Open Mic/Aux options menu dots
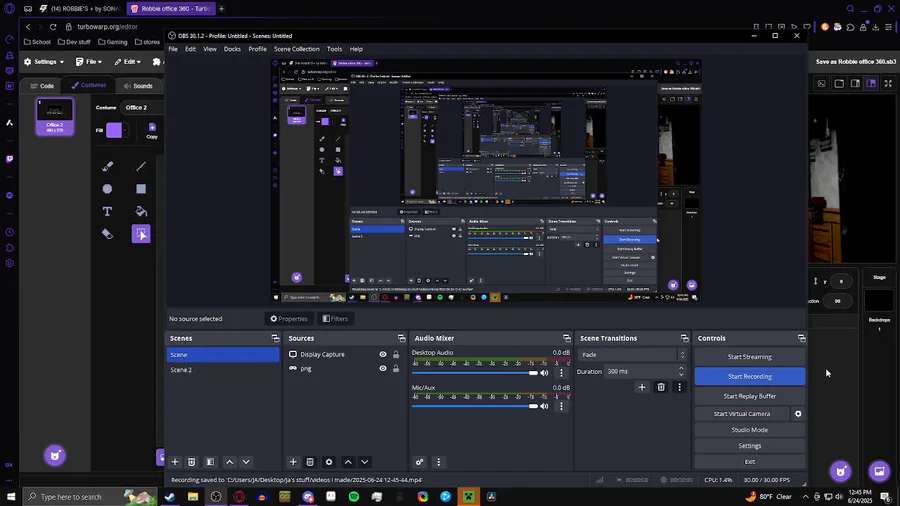Image resolution: width=900 pixels, height=506 pixels. pos(561,406)
